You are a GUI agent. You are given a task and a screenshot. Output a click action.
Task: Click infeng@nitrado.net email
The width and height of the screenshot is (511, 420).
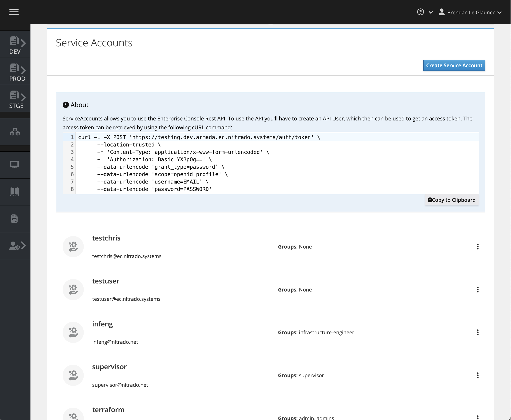(115, 342)
